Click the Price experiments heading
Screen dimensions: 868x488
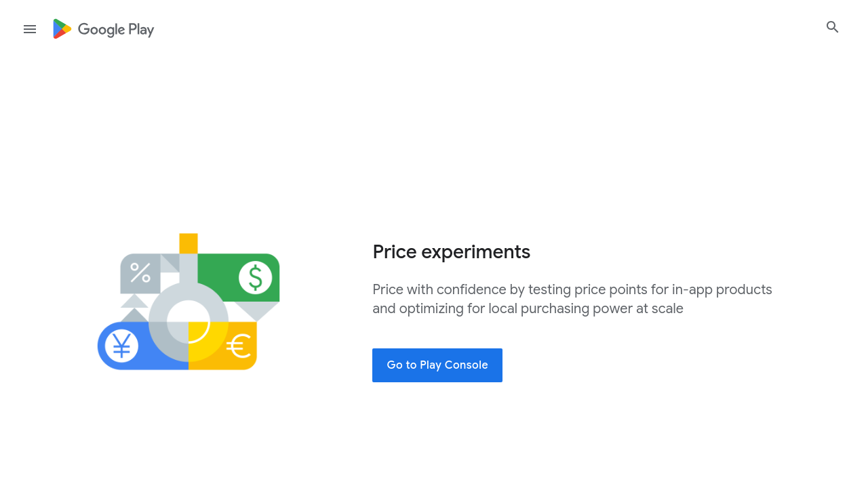point(452,252)
